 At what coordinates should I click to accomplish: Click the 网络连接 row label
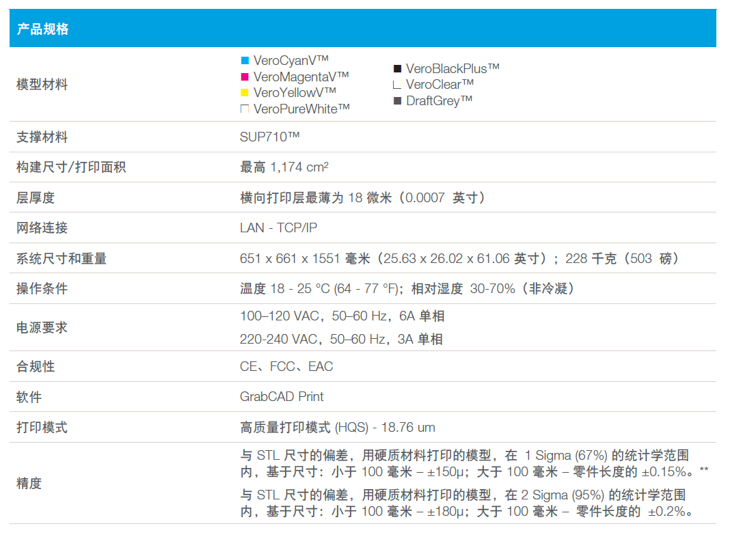click(42, 227)
